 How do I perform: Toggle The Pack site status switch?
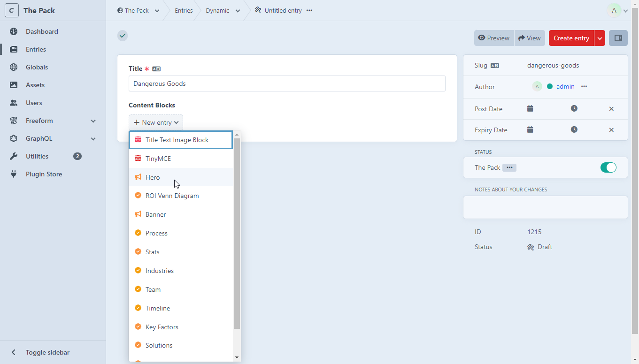(608, 167)
